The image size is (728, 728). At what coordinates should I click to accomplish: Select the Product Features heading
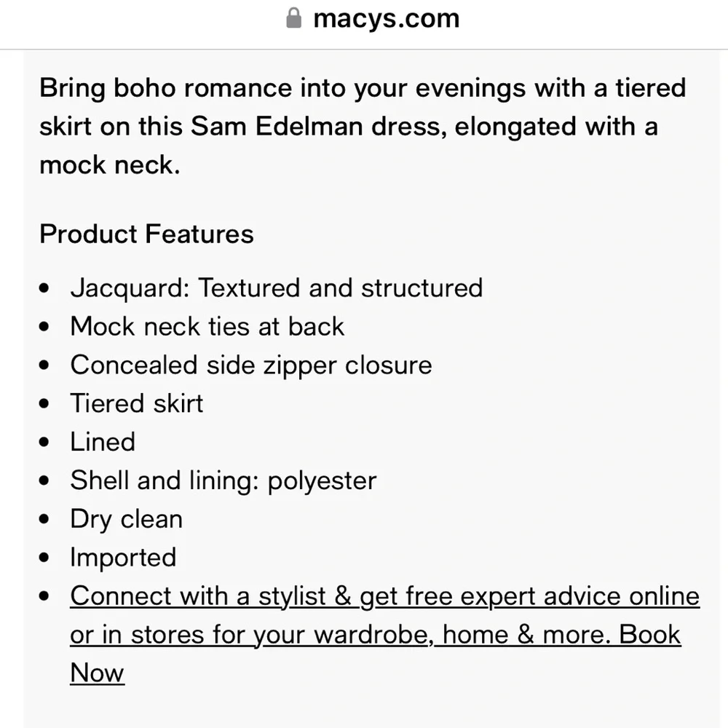point(147,234)
